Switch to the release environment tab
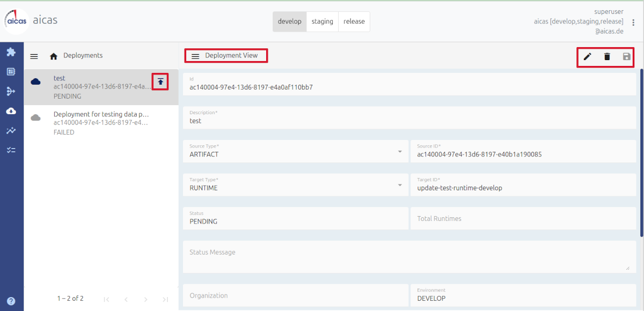Image resolution: width=644 pixels, height=311 pixels. click(x=354, y=22)
